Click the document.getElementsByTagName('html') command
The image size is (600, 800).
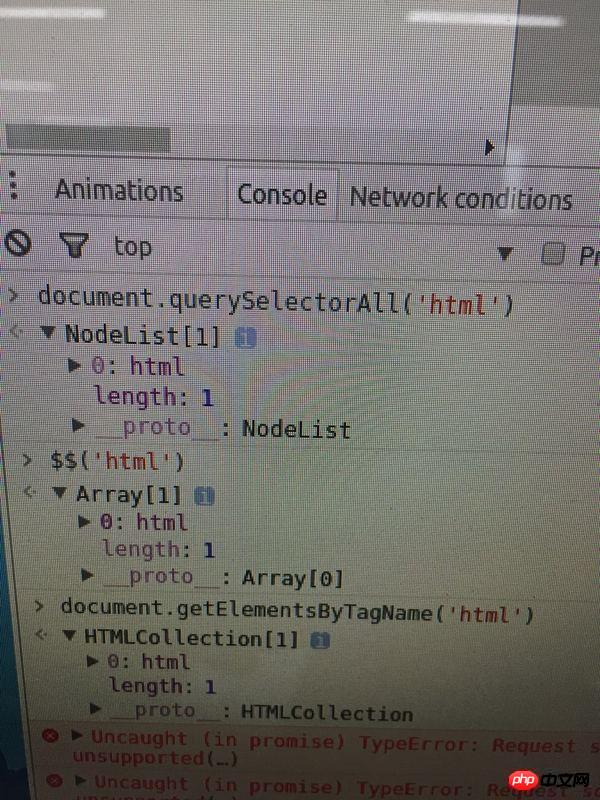297,611
